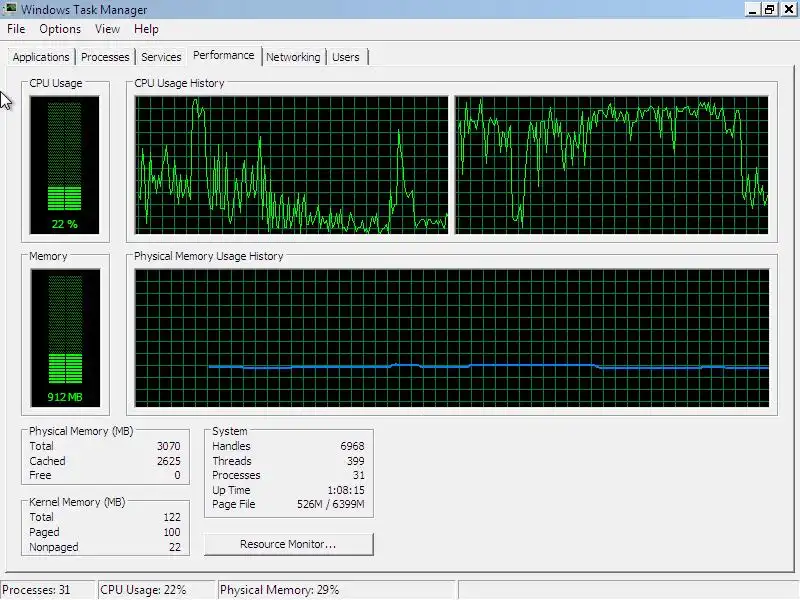Click the Nonpaged kernel memory row

tap(105, 547)
